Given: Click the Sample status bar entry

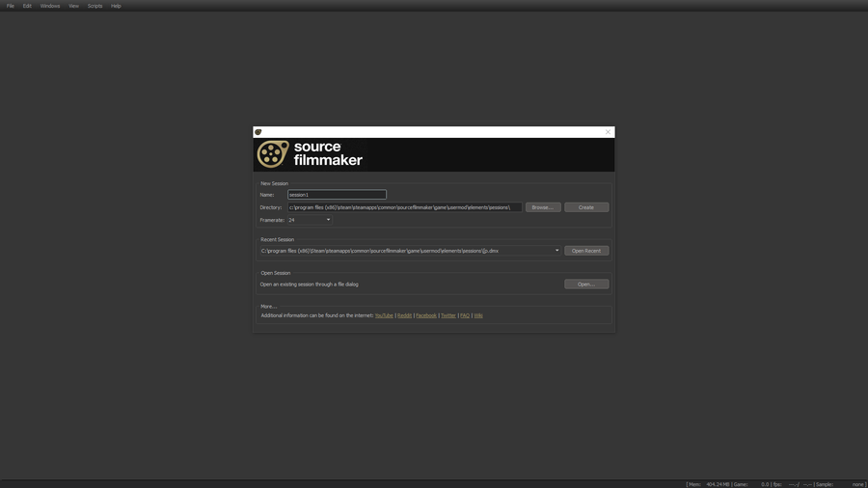Looking at the screenshot, I should point(840,485).
